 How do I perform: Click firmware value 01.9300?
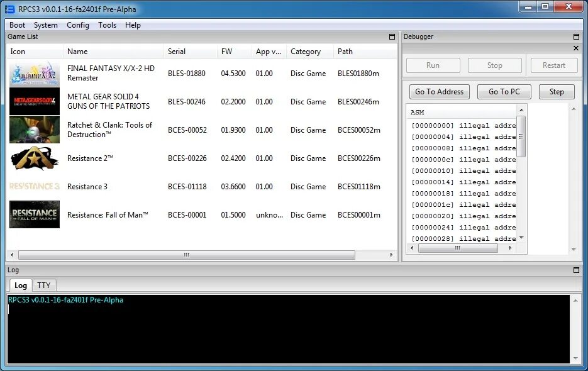pos(233,130)
